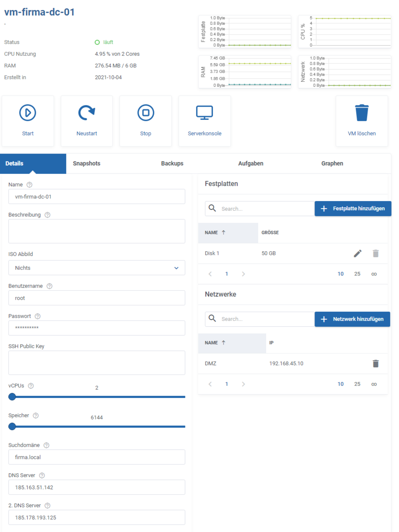Go to next page in Netzwerke table

coord(243,384)
